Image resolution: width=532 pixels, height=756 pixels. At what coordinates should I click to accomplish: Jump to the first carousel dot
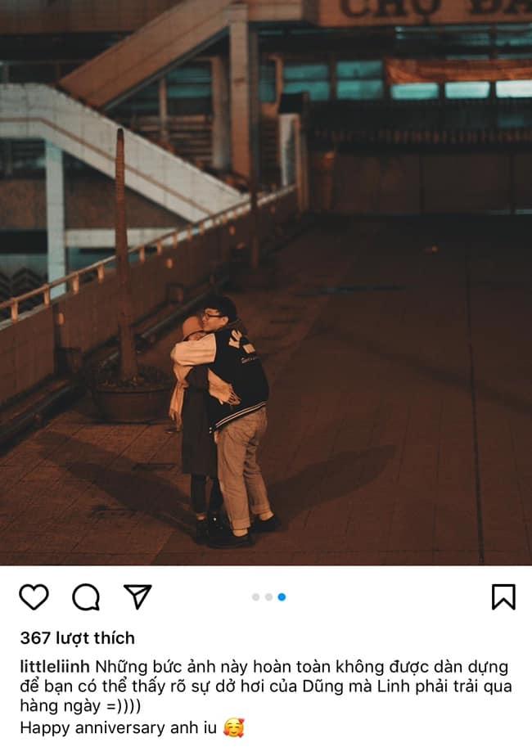[255, 597]
